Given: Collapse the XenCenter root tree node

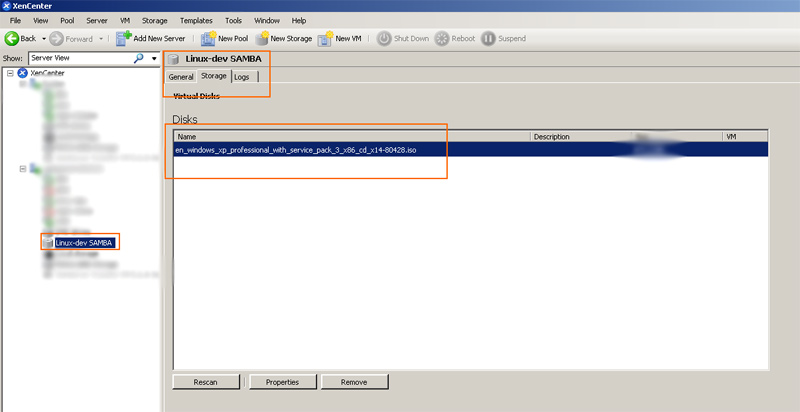Looking at the screenshot, I should click(10, 73).
